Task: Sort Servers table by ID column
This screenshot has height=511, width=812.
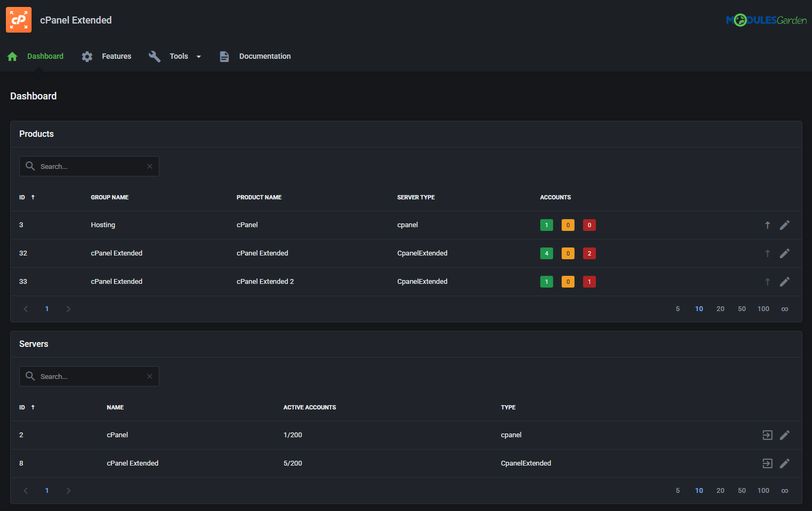Action: coord(27,407)
